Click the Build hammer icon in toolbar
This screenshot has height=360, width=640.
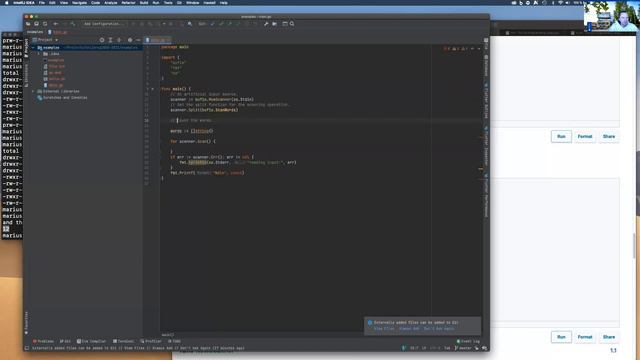pyautogui.click(x=73, y=24)
